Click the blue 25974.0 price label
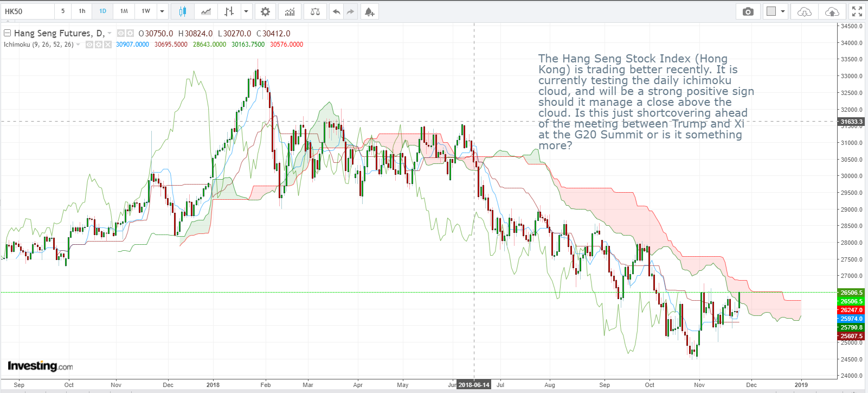This screenshot has height=393, width=868. point(851,319)
